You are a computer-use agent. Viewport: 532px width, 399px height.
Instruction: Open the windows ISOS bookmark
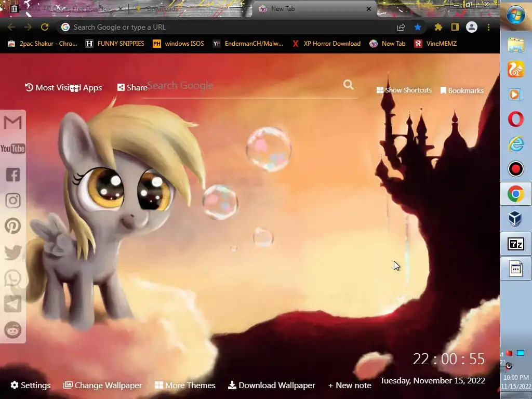point(179,44)
